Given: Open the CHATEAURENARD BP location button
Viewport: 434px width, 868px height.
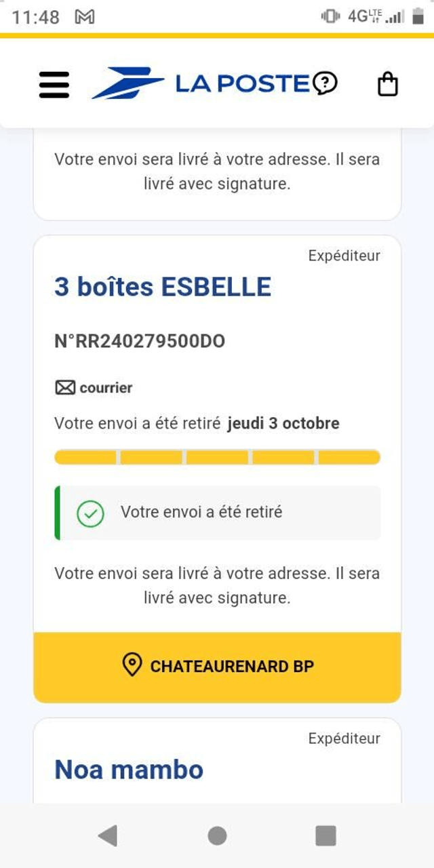Looking at the screenshot, I should [x=217, y=667].
